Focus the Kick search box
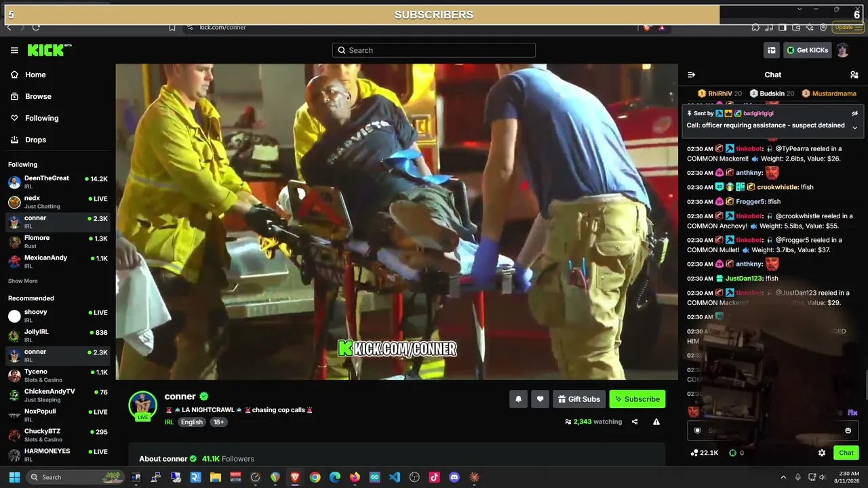868x488 pixels. 434,50
